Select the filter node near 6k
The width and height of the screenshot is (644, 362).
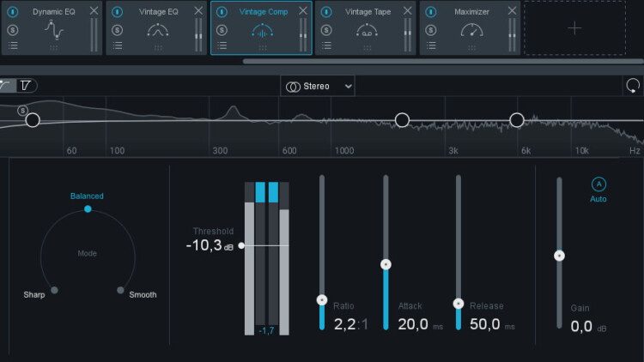coord(517,120)
